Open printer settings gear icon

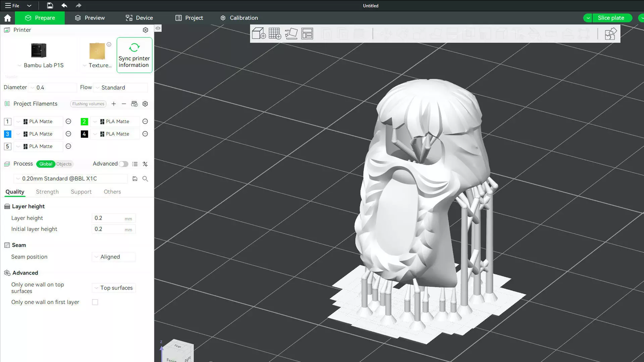(145, 30)
